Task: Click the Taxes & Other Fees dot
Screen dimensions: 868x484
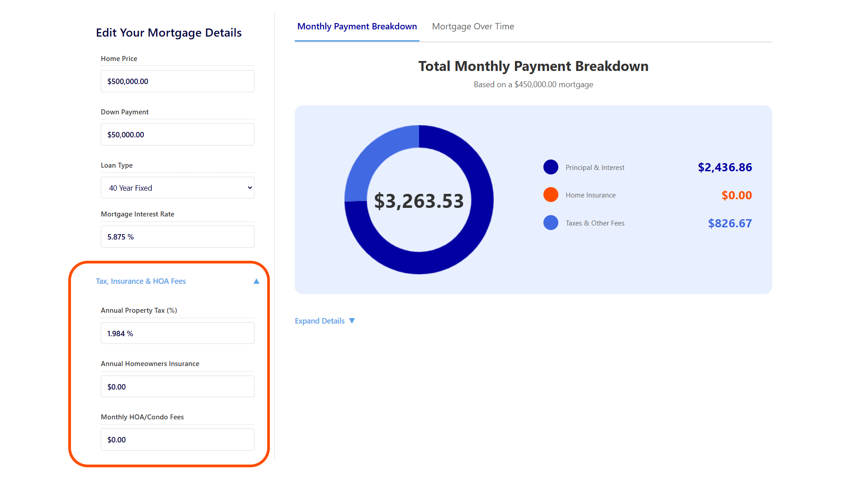Action: (551, 223)
